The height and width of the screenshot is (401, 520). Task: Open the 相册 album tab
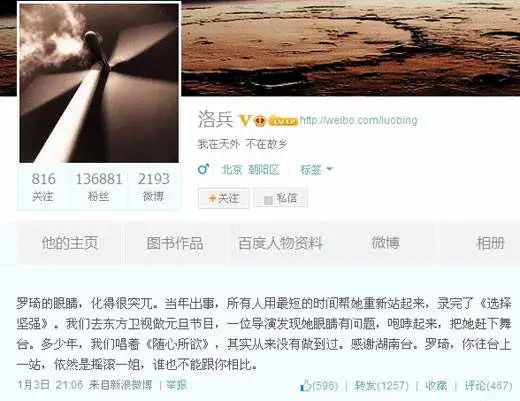[490, 243]
